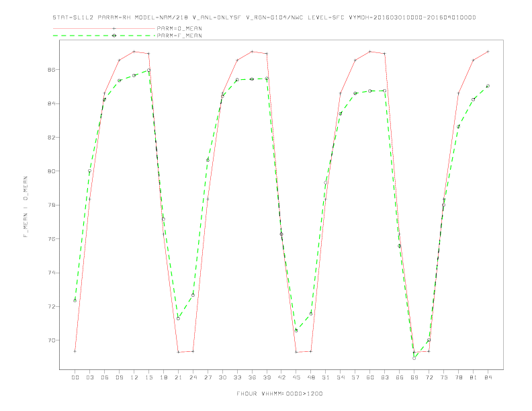
Task: Click x-axis forecast hour label 51
Action: pyautogui.click(x=326, y=377)
